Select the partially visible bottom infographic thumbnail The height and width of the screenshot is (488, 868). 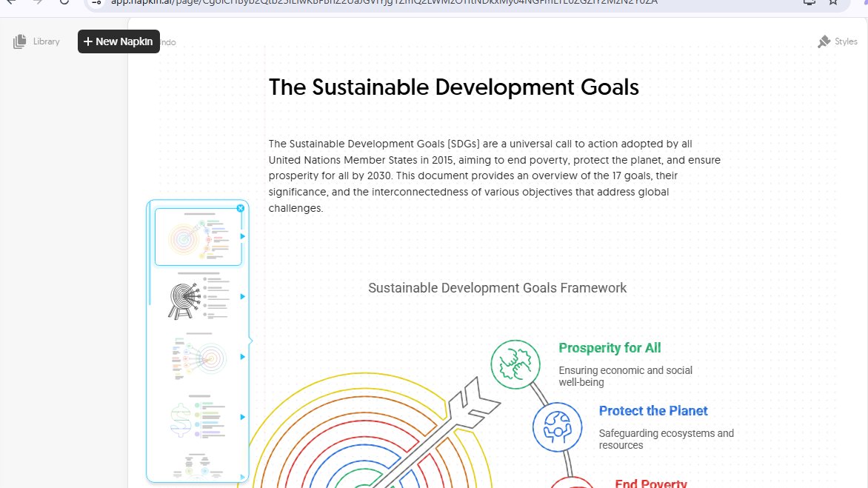tap(198, 466)
